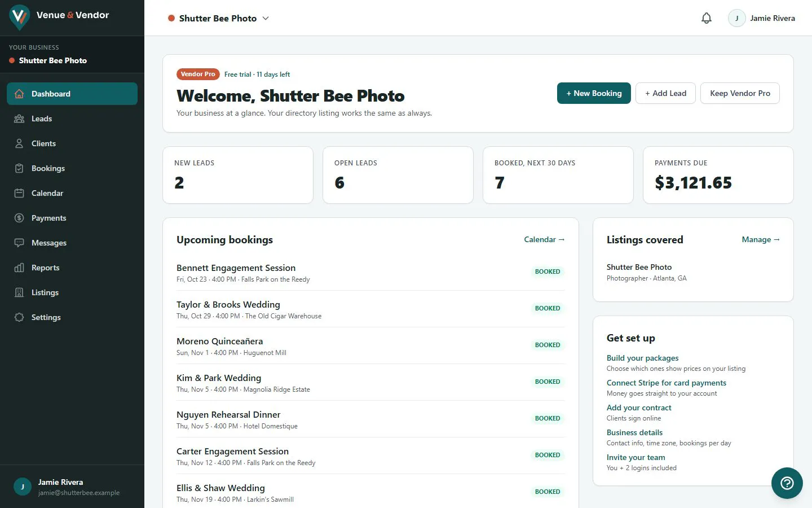Open Connect Stripe for card payments link

[x=666, y=383]
